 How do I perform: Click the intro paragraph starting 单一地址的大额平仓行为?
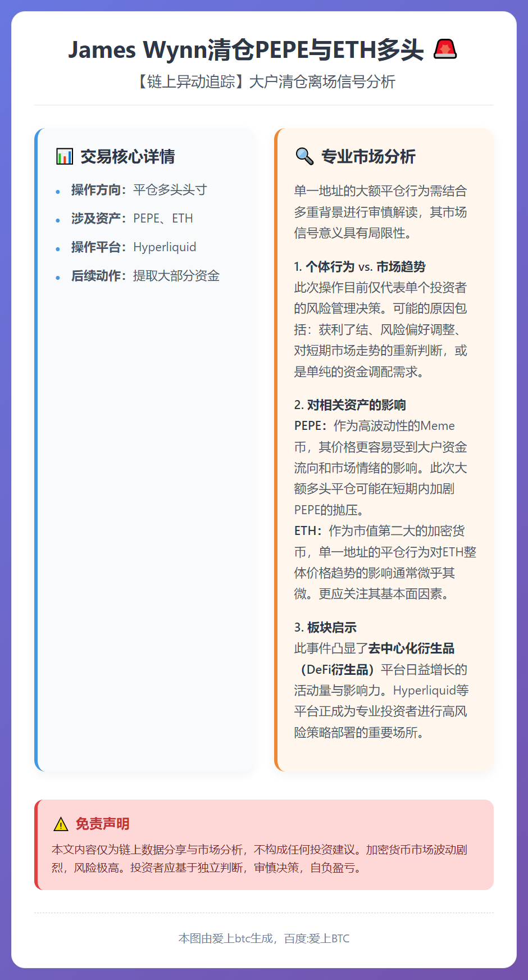tap(381, 212)
